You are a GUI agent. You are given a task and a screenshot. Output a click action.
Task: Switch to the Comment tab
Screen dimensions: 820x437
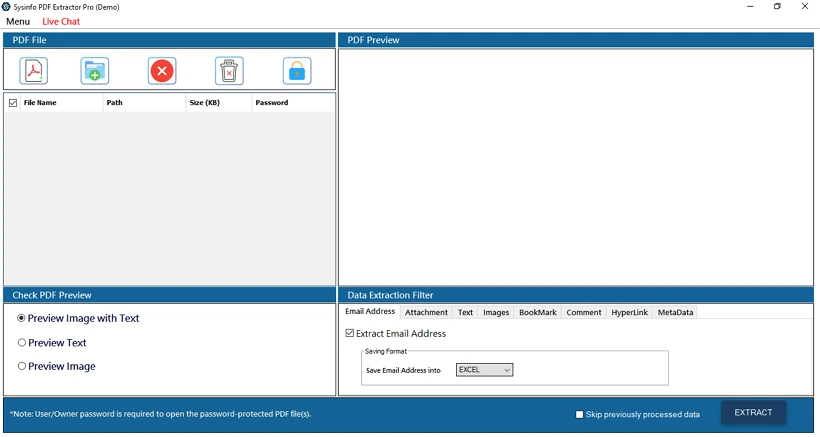click(x=584, y=312)
